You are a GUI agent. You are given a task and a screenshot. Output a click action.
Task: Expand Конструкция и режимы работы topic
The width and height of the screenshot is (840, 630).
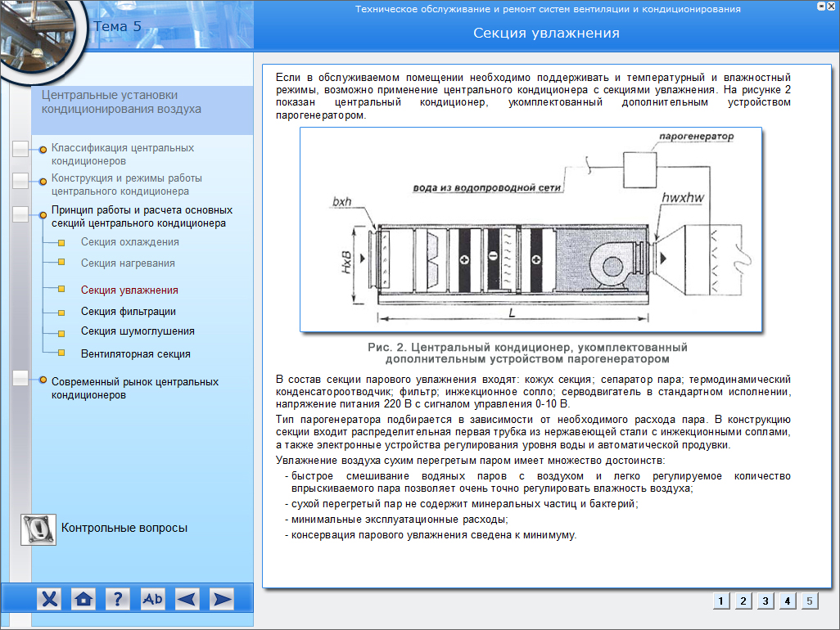tap(126, 185)
